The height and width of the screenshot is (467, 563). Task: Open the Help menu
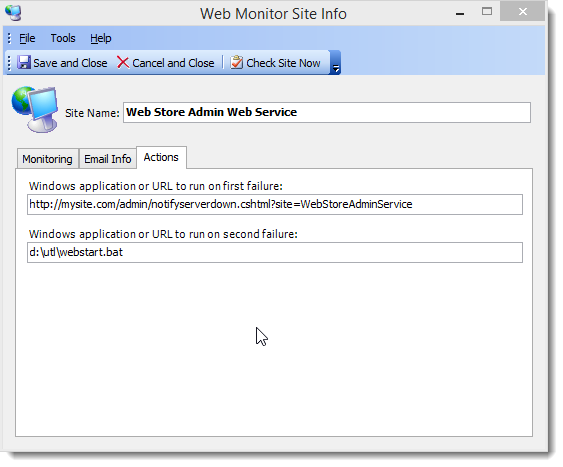tap(101, 38)
